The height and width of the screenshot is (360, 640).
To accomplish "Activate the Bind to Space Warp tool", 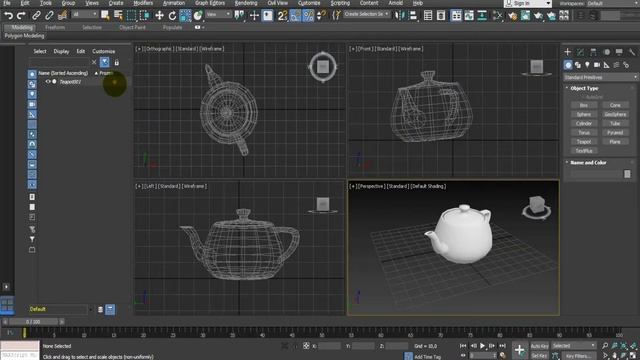I will (x=62, y=16).
